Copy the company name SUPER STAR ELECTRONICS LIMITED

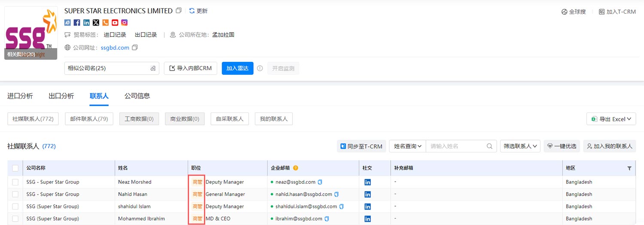tap(179, 11)
